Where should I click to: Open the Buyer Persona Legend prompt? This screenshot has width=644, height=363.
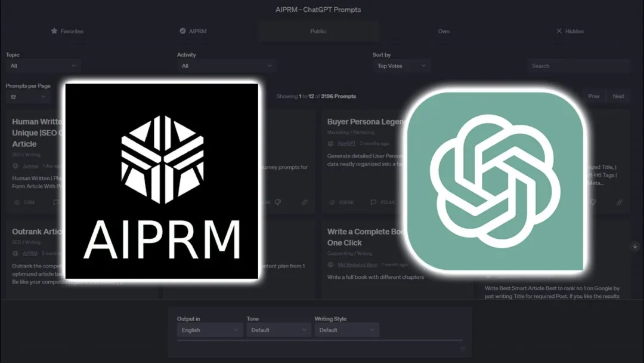(x=366, y=122)
